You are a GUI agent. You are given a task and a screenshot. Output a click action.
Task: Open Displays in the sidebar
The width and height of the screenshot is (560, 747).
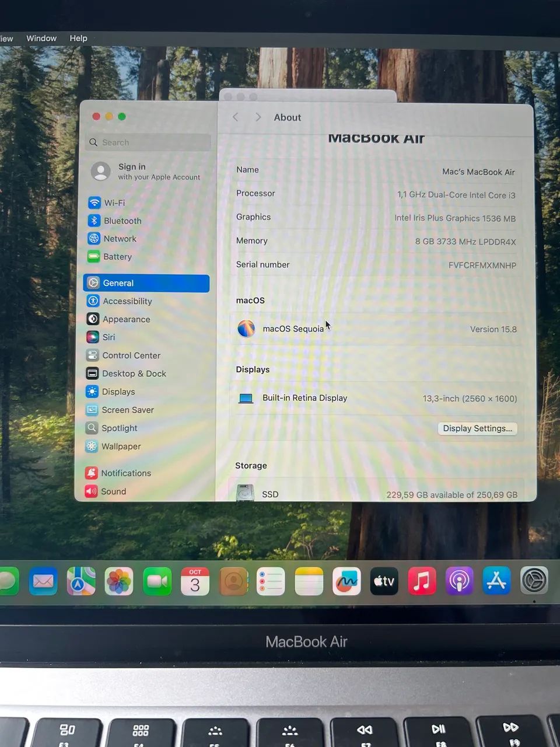coord(110,392)
